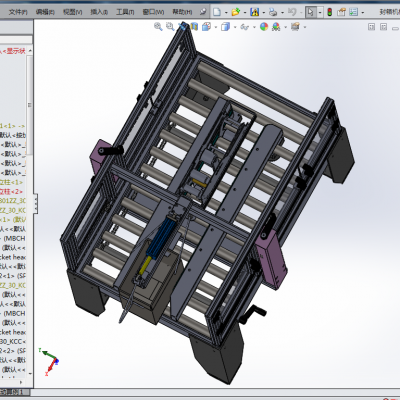Click the Zoom to Area icon
The image size is (400, 400).
point(170,27)
